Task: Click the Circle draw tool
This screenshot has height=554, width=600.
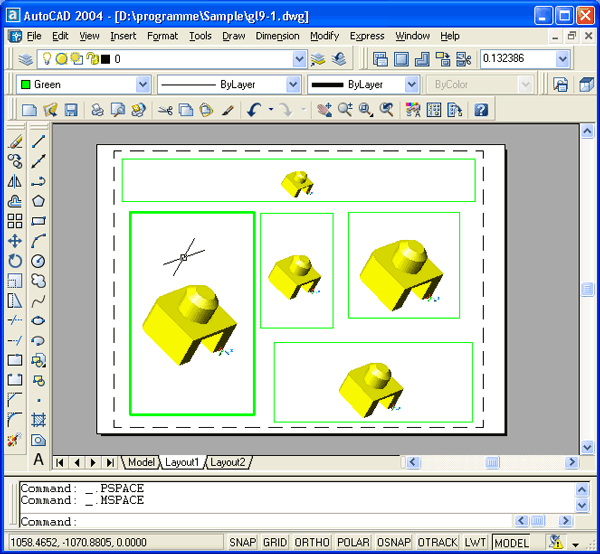Action: [x=38, y=261]
